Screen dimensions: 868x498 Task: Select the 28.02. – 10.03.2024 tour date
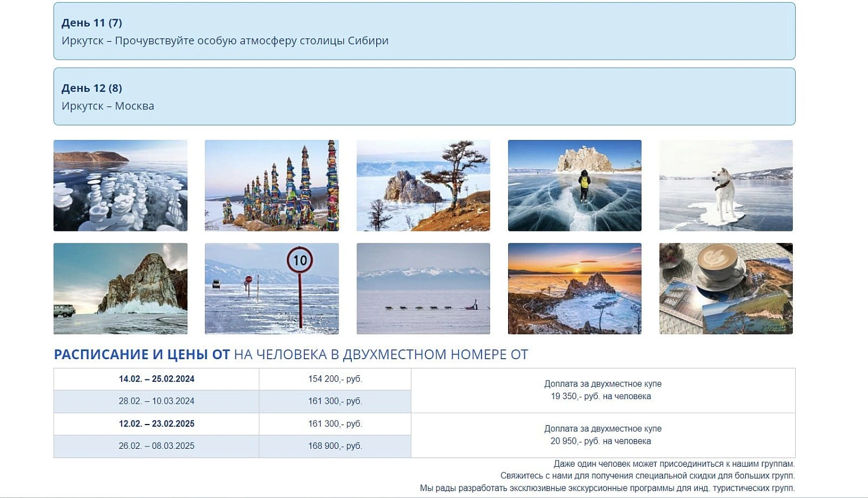[156, 401]
